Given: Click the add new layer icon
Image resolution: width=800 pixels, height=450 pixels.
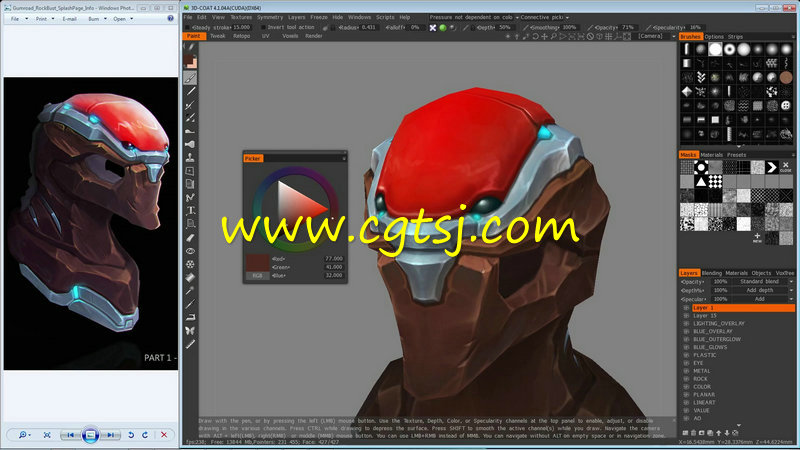Looking at the screenshot, I should 685,433.
